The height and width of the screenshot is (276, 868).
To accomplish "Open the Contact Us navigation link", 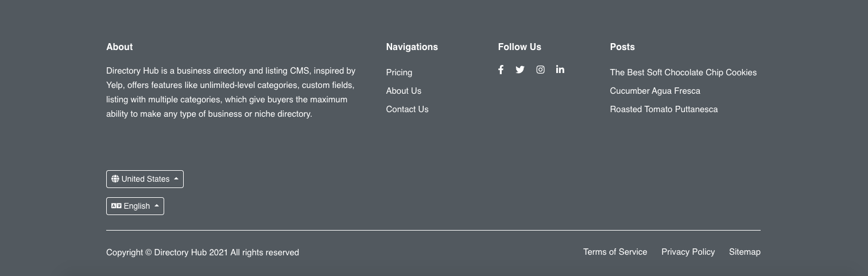I will coord(407,109).
